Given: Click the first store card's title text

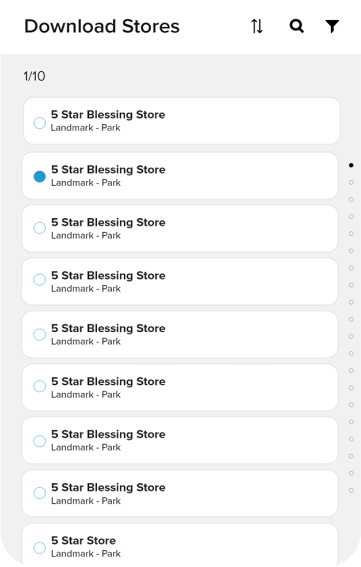Looking at the screenshot, I should [x=108, y=115].
